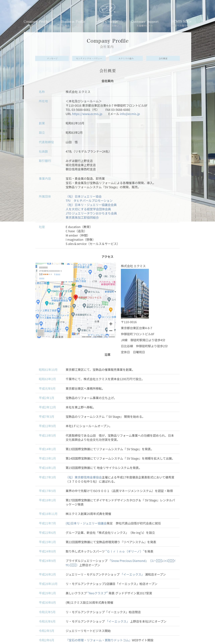Open 「イーエックス」 link in 平成26年2月 row
Screen dimensions: 215x644
tap(132, 575)
